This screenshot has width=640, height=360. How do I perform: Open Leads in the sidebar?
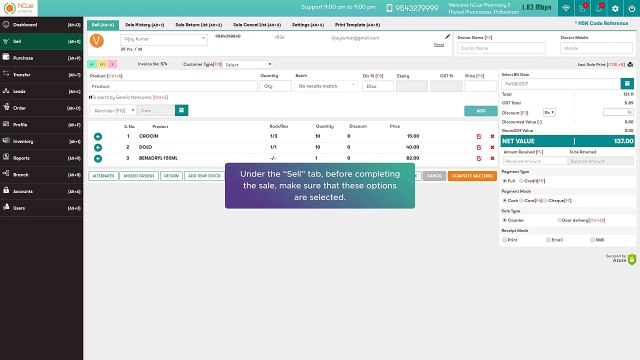click(x=41, y=91)
